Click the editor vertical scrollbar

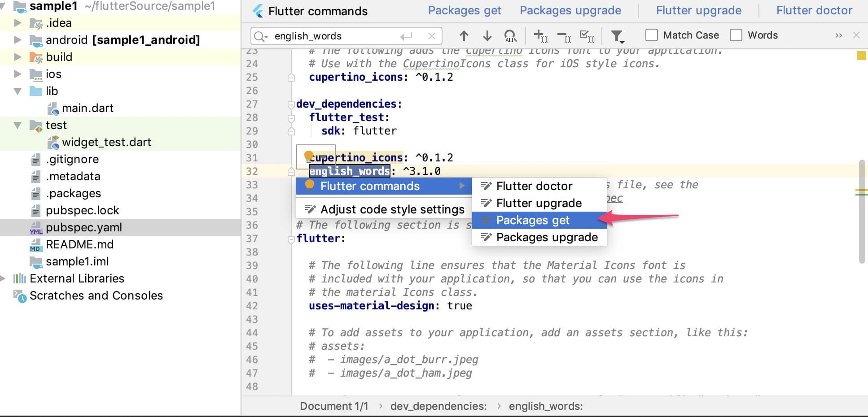862,211
